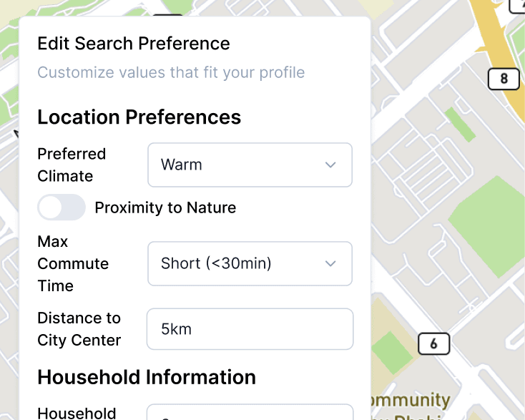Click the Edit Search Preference title
525x420 pixels.
tap(134, 44)
